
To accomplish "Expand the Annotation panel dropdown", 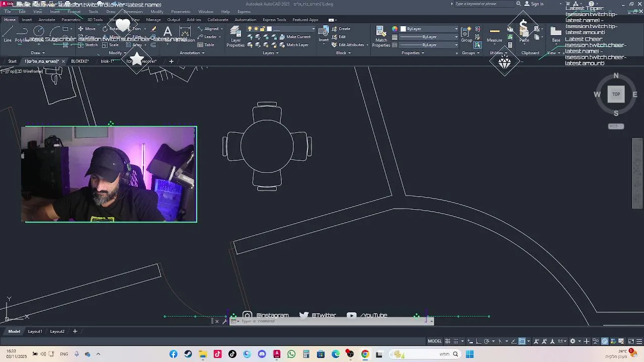I will tap(192, 53).
